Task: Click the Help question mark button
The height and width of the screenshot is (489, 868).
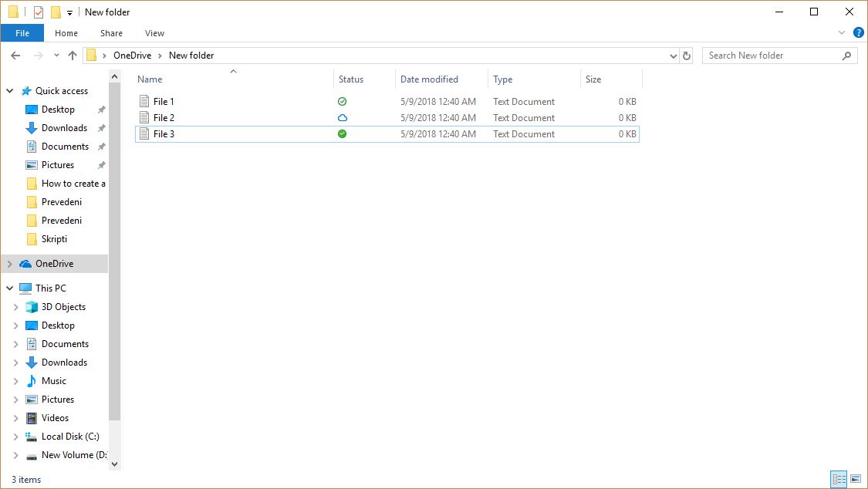Action: [859, 32]
